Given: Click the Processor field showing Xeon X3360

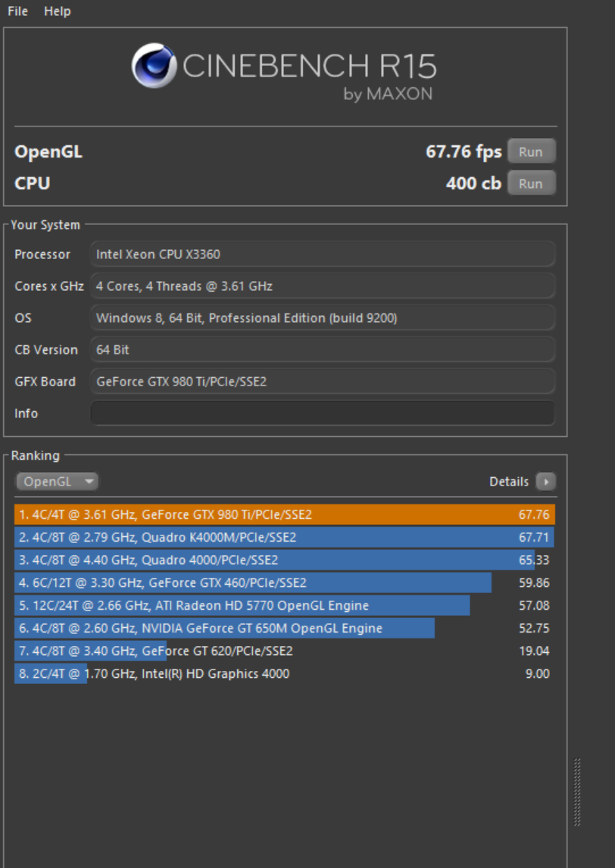Looking at the screenshot, I should point(323,254).
